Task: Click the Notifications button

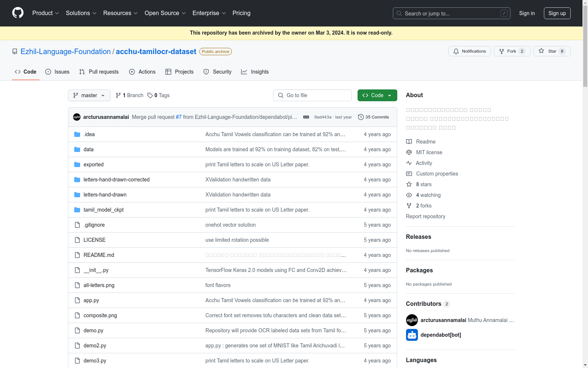Action: point(470,51)
